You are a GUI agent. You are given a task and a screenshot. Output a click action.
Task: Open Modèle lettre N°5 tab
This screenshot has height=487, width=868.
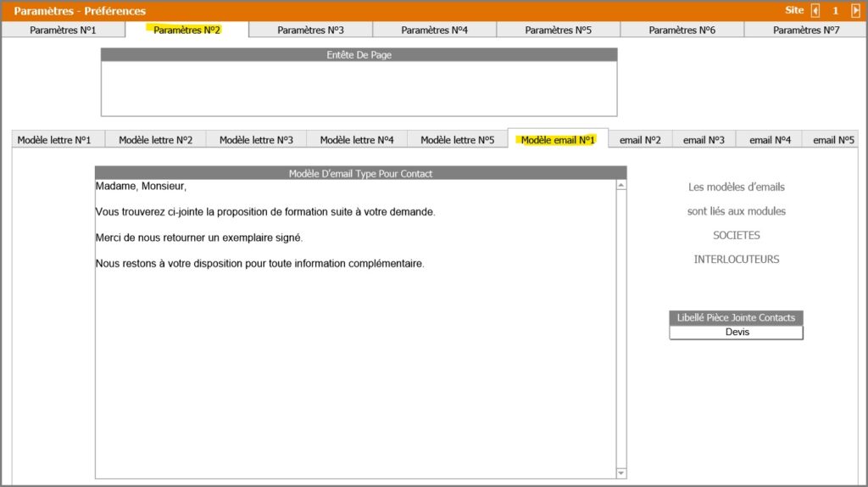(x=457, y=140)
